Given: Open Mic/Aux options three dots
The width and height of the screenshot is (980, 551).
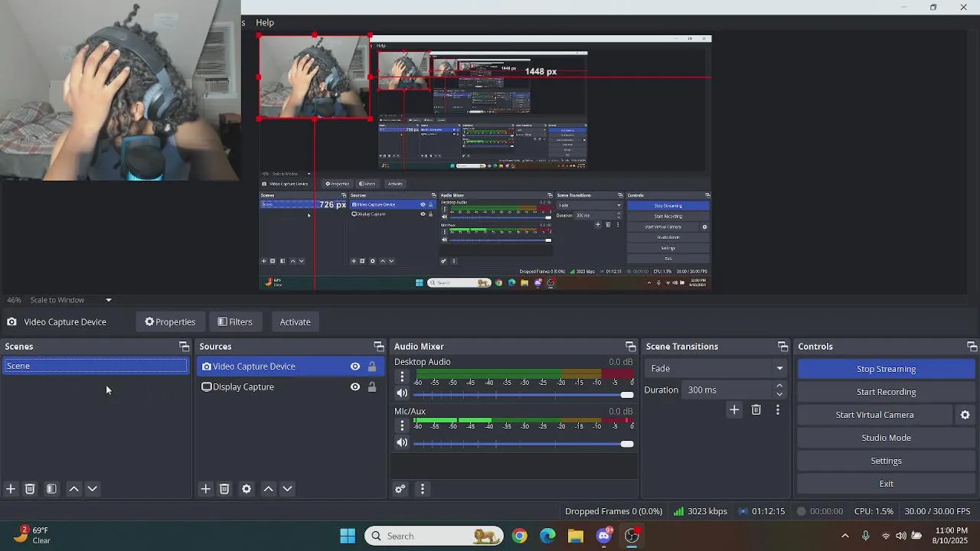Looking at the screenshot, I should click(402, 425).
